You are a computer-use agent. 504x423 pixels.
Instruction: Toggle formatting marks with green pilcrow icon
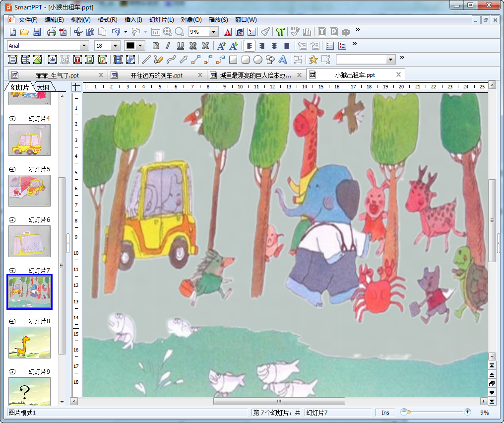point(280,32)
